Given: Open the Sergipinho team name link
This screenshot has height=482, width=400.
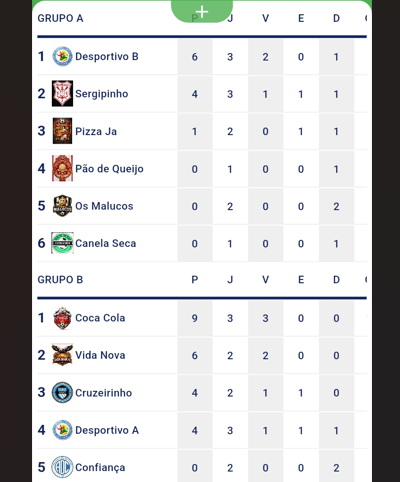Looking at the screenshot, I should [x=102, y=94].
